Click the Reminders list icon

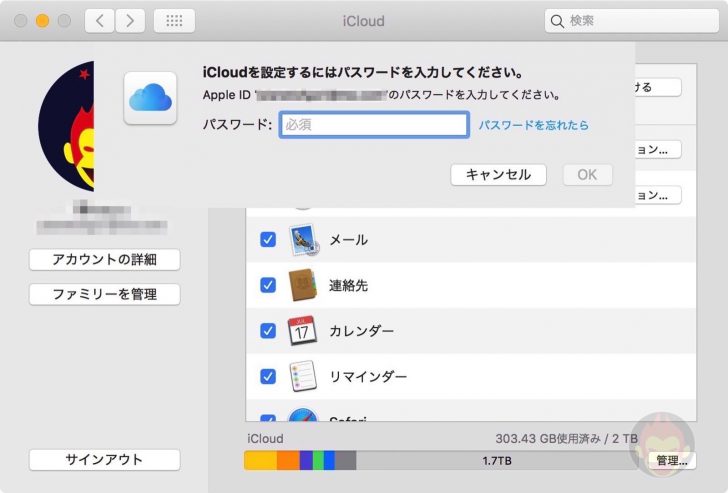coord(303,376)
